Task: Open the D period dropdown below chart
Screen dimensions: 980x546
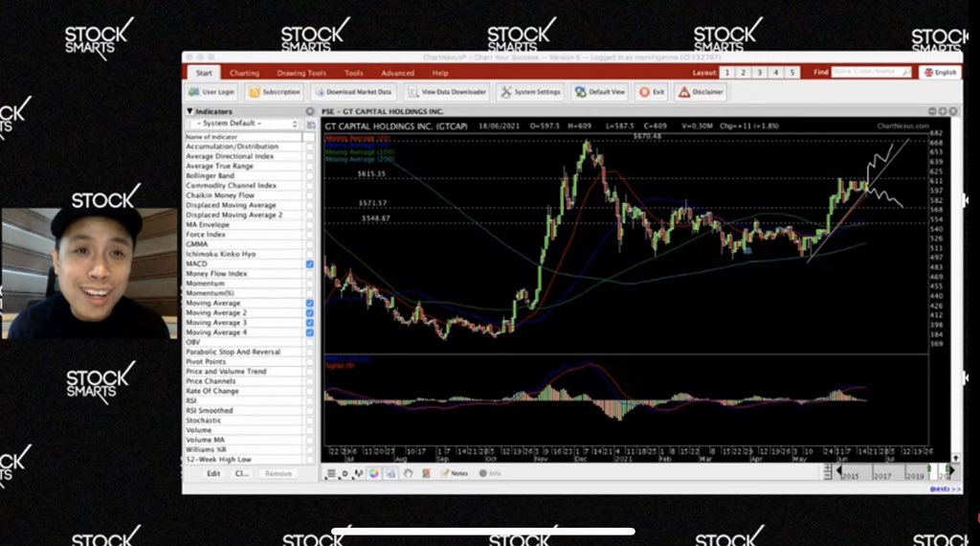Action: pos(345,474)
